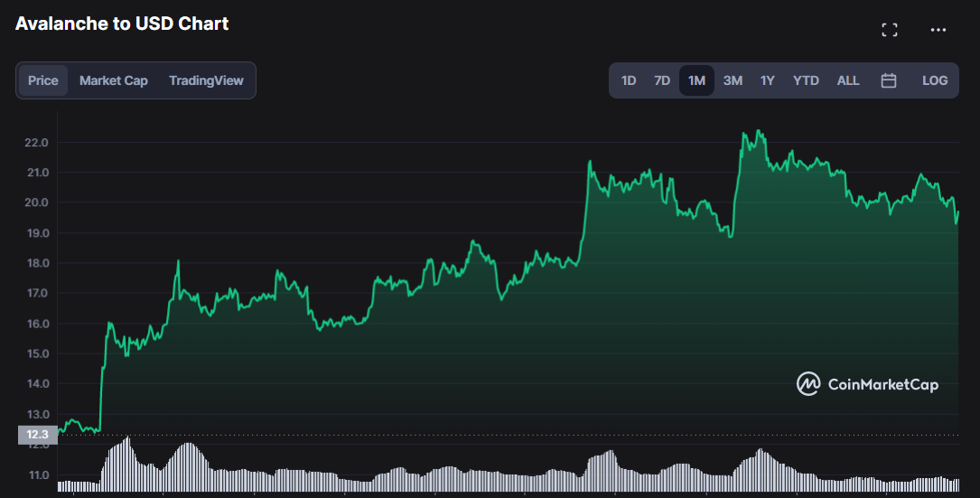Select the 1Y time range
The image size is (980, 498).
click(768, 80)
